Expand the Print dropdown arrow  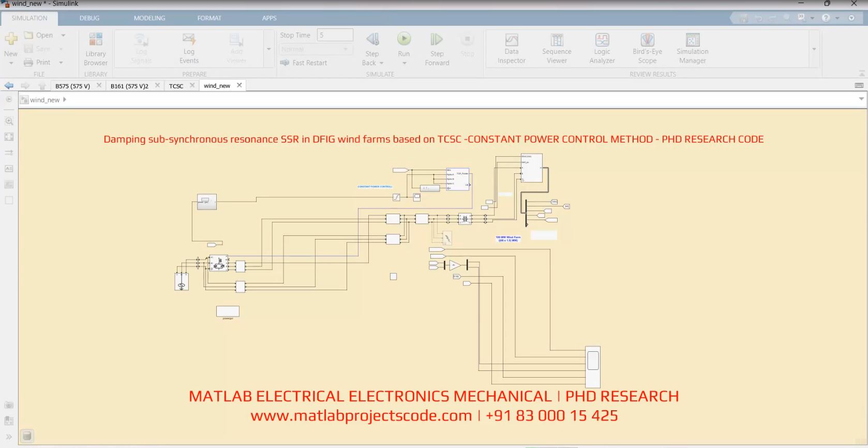tap(61, 63)
